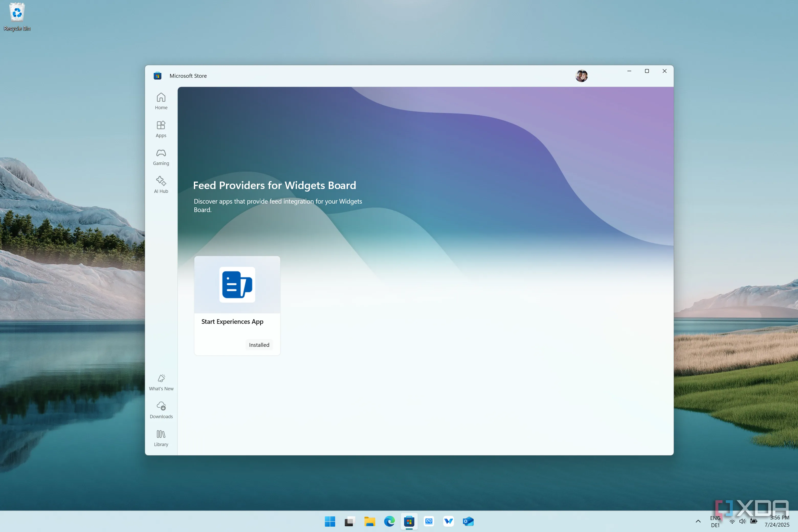Launch Microsoft Edge from the taskbar
Viewport: 798px width, 532px height.
(389, 522)
